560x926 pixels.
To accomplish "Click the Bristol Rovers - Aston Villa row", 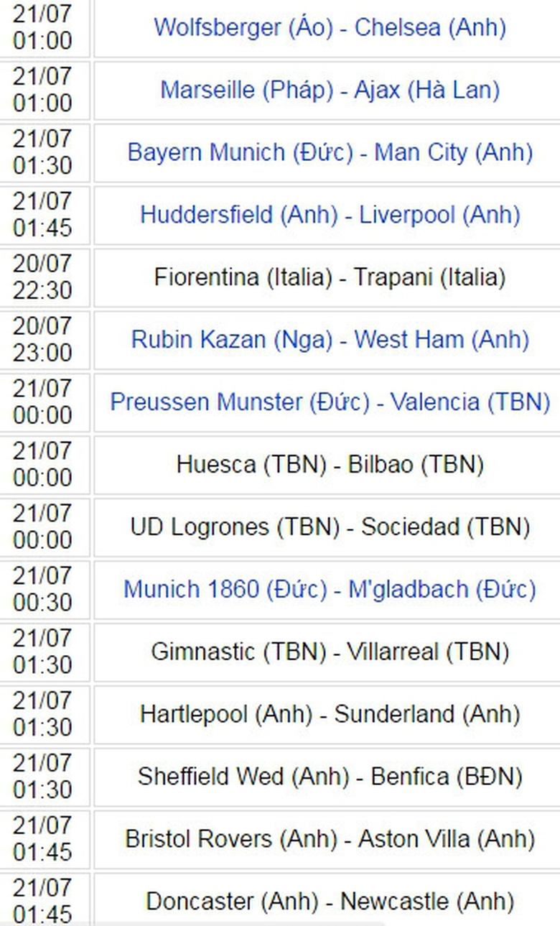I will coord(330,840).
